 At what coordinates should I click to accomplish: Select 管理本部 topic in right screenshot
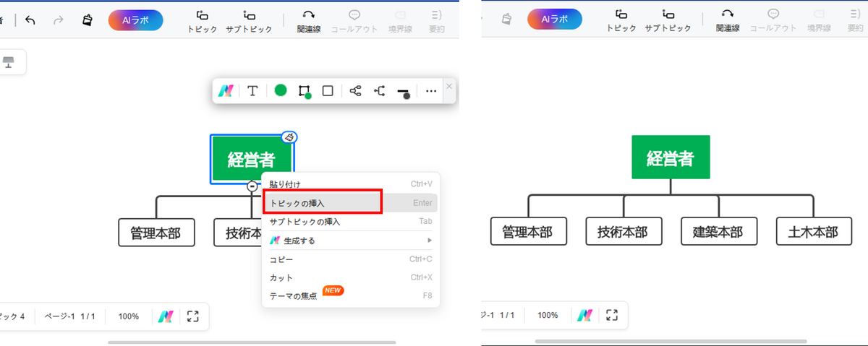point(529,231)
